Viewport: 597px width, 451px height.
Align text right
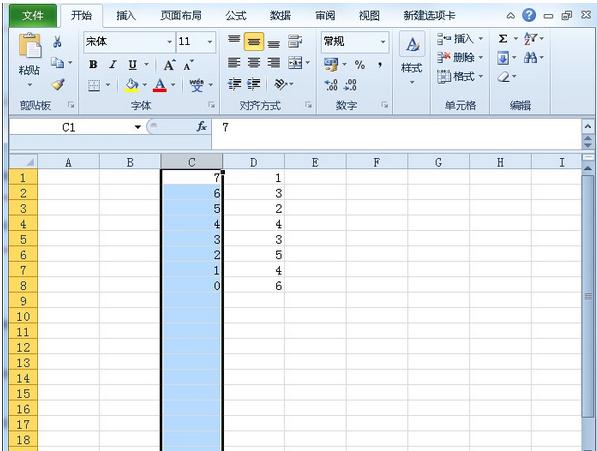tap(273, 63)
